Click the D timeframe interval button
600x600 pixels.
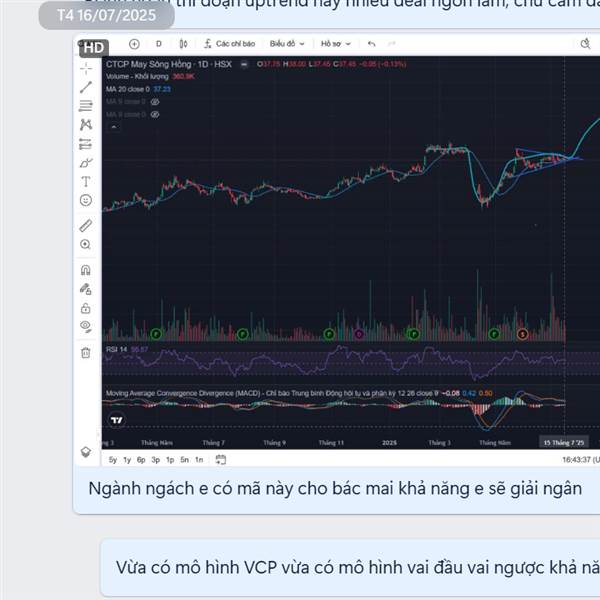(x=159, y=44)
